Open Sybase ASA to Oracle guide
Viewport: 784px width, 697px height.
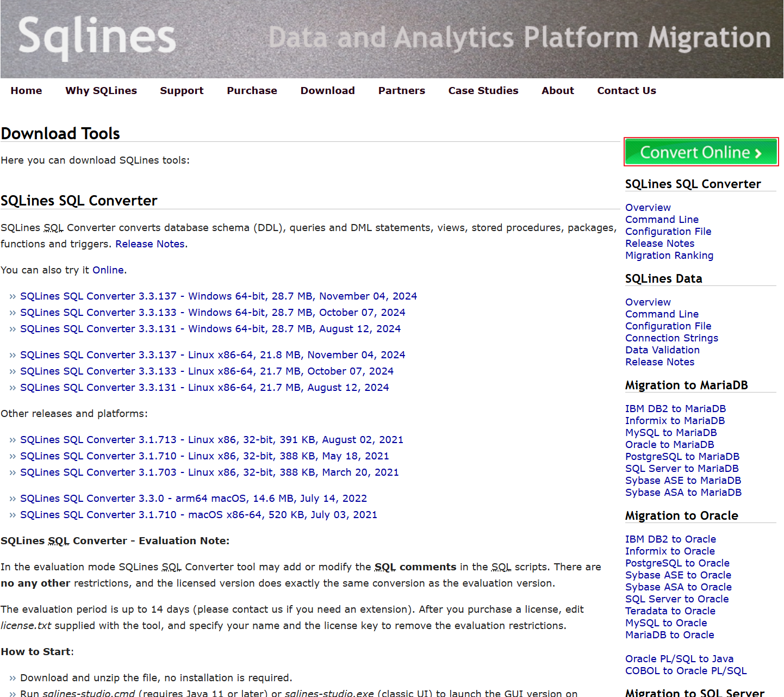click(x=679, y=587)
